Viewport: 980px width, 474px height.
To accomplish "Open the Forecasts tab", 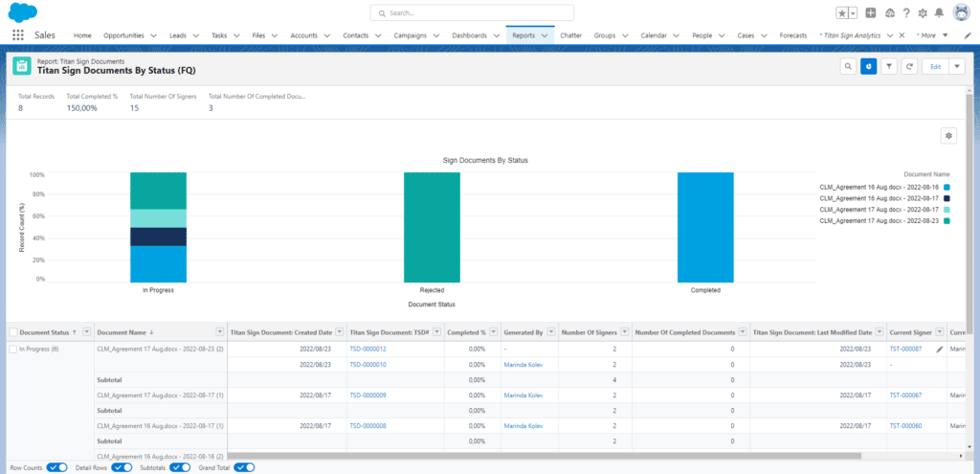I will [x=792, y=34].
